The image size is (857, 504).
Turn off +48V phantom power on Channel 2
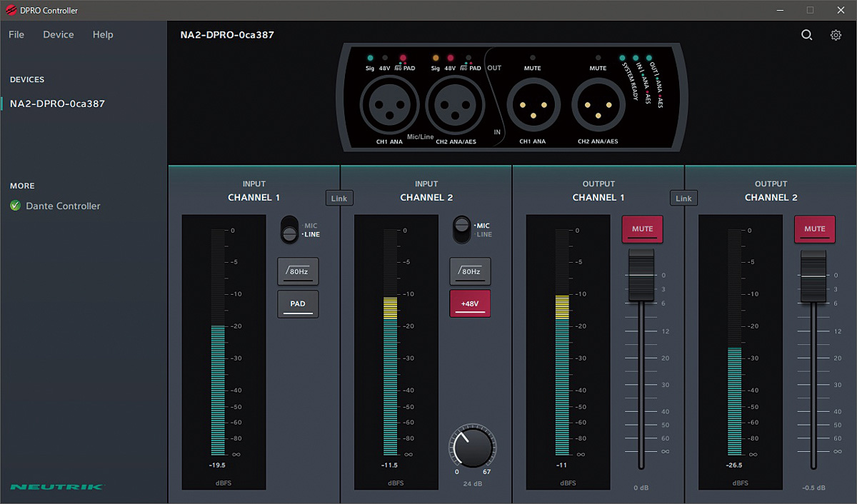pyautogui.click(x=470, y=303)
